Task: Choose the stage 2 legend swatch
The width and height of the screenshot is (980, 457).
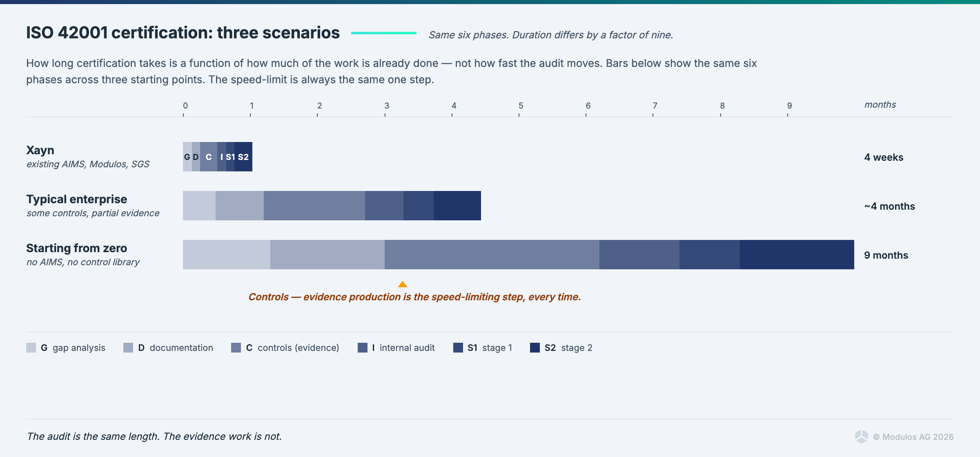Action: 535,348
